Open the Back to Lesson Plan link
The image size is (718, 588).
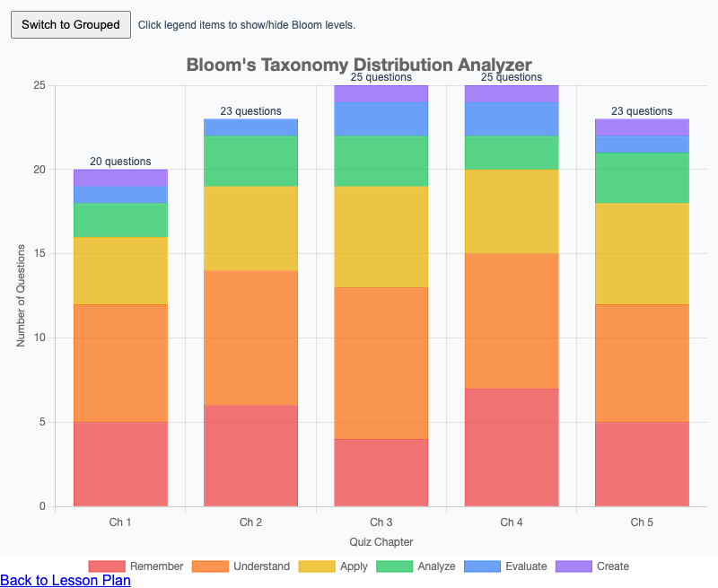[x=66, y=580]
